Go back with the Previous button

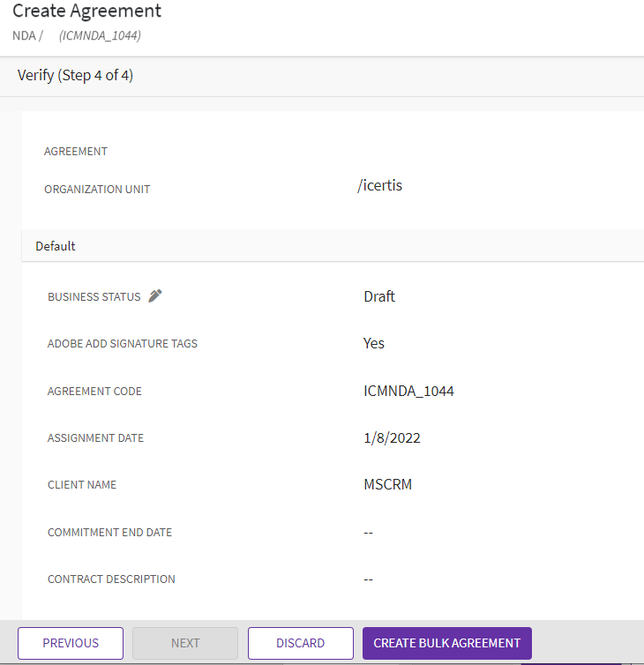71,643
